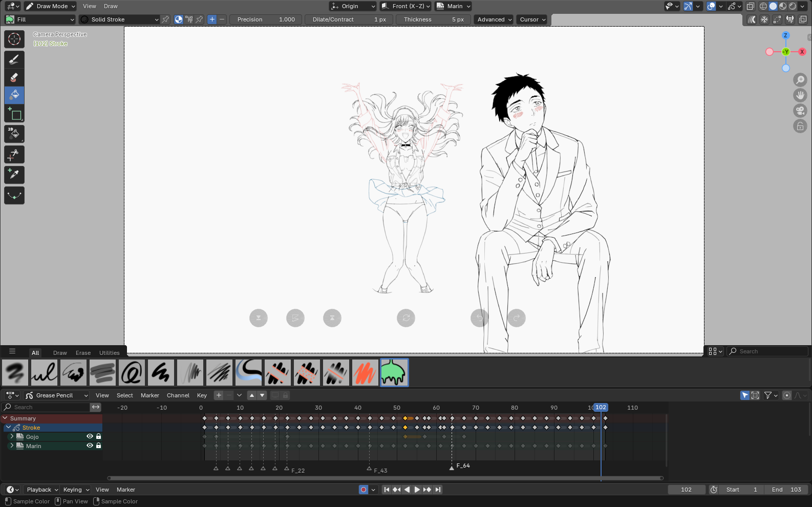Viewport: 812px width, 507px height.
Task: Unlock the Marin layer
Action: coord(99,446)
